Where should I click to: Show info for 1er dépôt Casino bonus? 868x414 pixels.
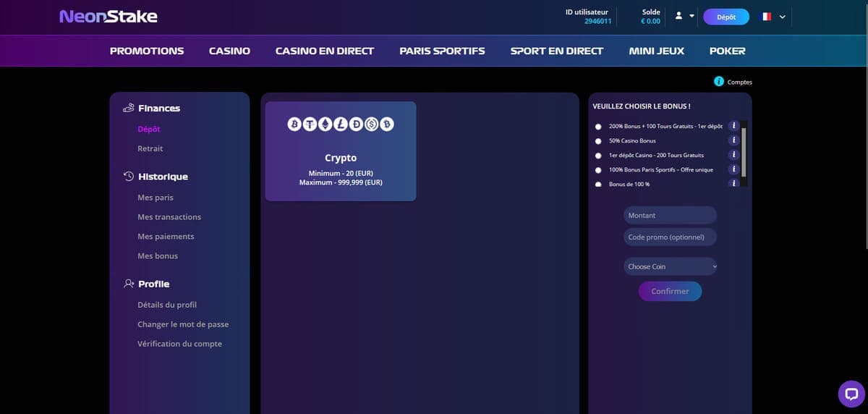click(x=733, y=155)
